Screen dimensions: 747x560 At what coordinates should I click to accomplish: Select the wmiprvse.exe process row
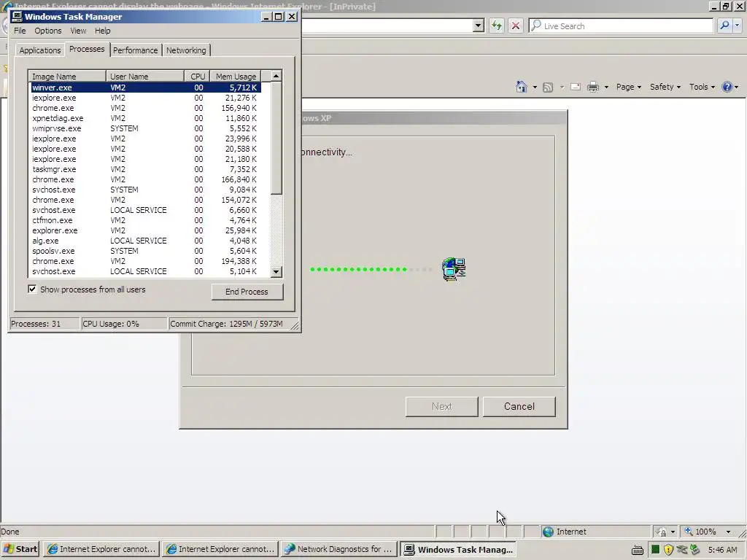[145, 128]
